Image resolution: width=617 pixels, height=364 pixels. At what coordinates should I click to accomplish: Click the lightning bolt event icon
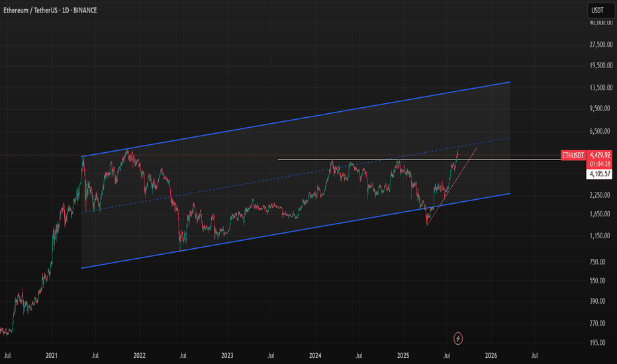click(x=457, y=338)
